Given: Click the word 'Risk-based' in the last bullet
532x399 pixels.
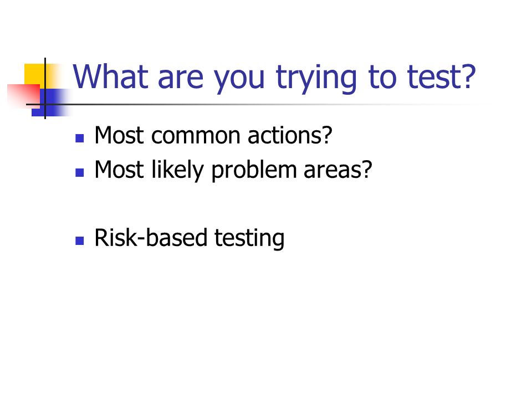Looking at the screenshot, I should pos(150,238).
